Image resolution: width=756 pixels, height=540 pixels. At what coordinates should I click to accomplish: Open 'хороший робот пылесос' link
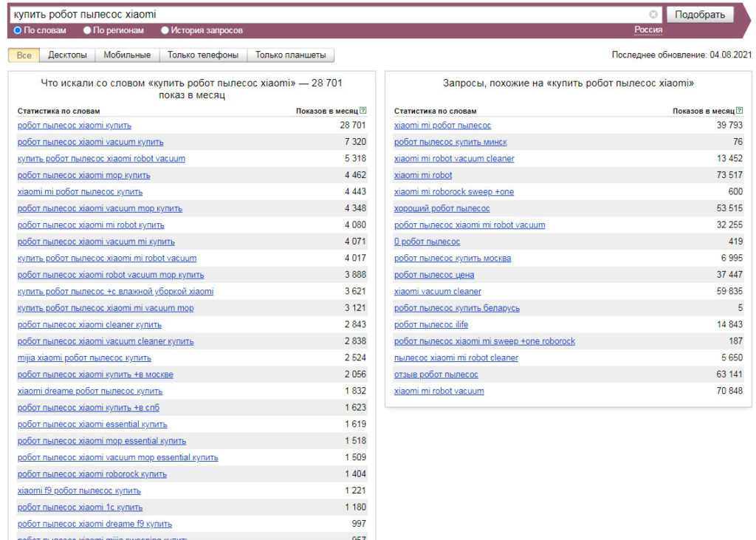(x=441, y=208)
